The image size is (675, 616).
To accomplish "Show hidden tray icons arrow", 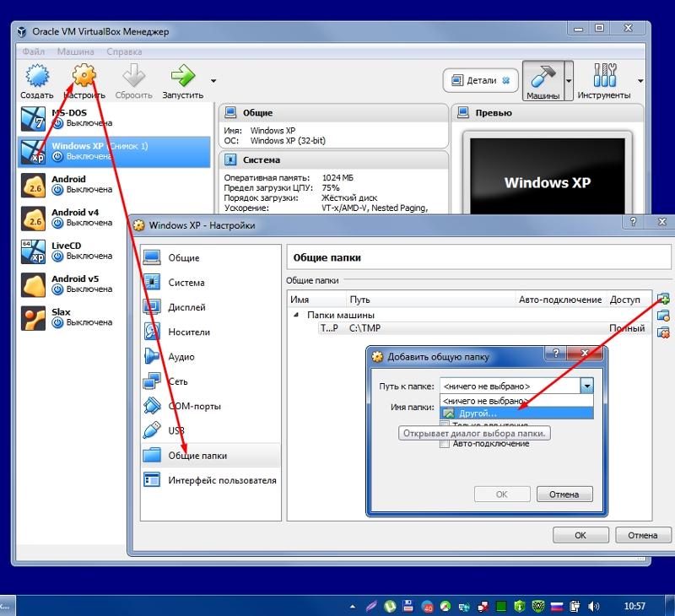I will point(353,607).
